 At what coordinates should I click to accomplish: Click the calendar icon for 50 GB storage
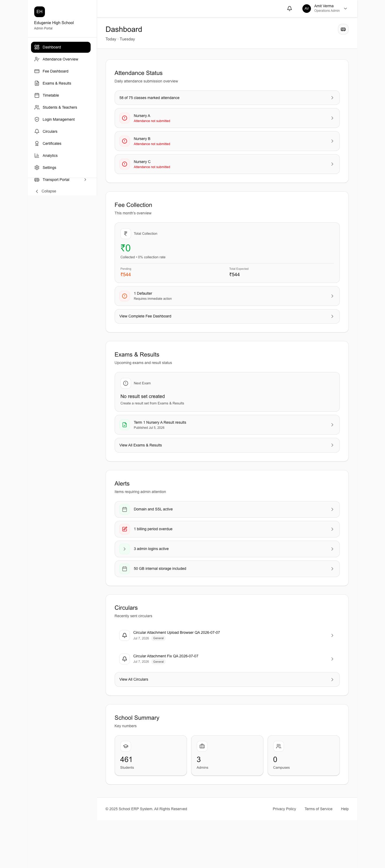point(125,569)
